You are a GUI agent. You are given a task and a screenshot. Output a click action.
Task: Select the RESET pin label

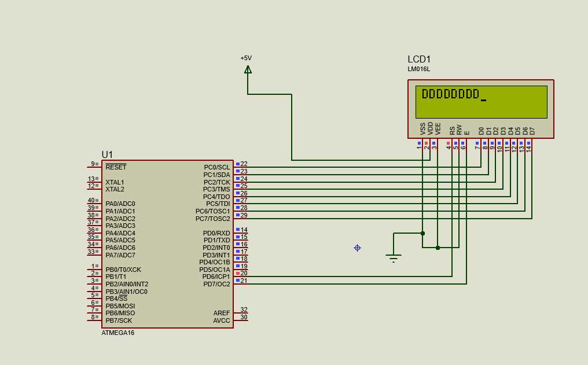coord(116,167)
